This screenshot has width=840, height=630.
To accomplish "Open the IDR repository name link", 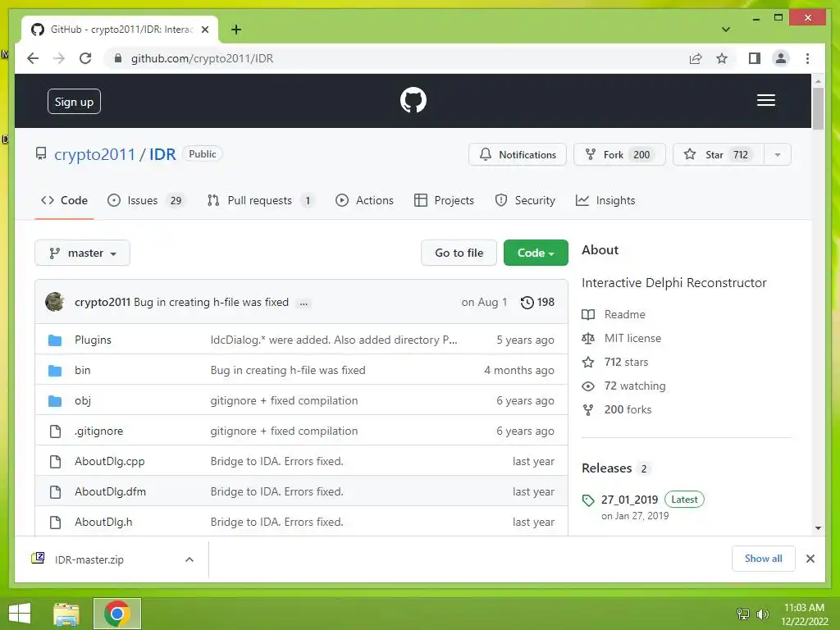I will pos(162,154).
